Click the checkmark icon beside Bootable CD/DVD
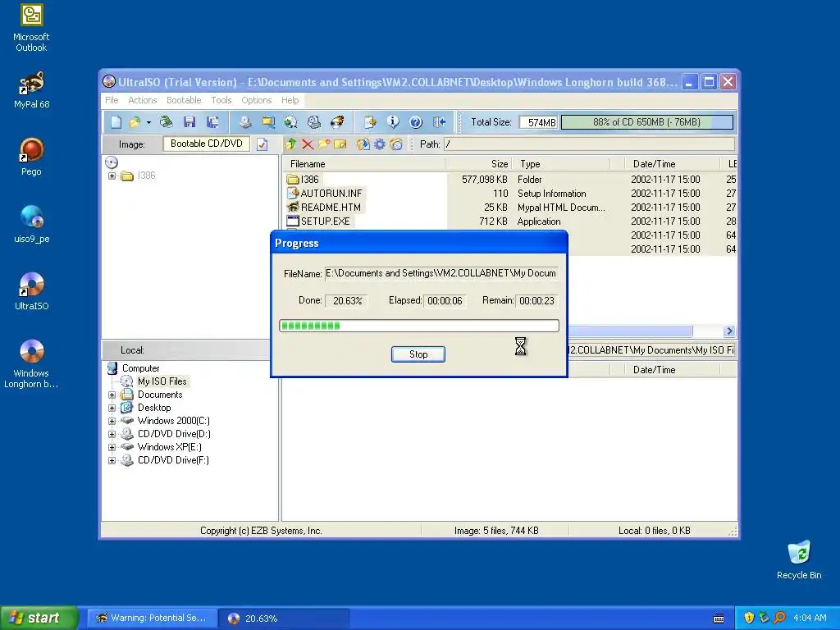This screenshot has width=840, height=630. pyautogui.click(x=262, y=144)
